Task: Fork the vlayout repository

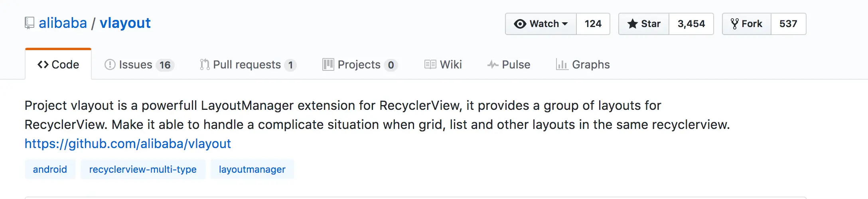Action: pyautogui.click(x=747, y=24)
